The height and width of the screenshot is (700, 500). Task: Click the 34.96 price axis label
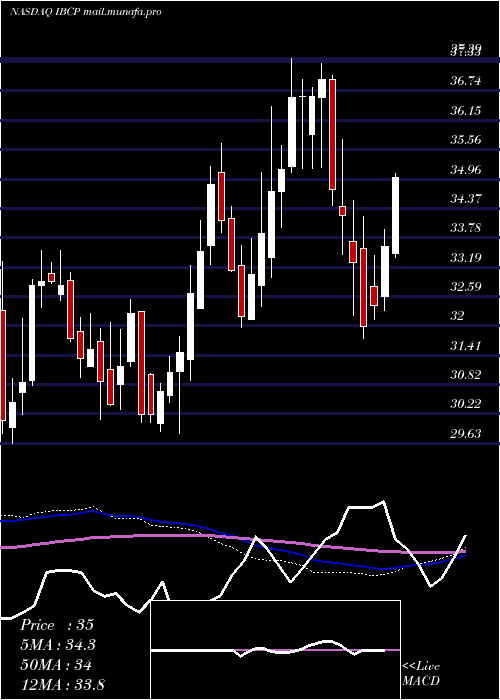coord(466,169)
